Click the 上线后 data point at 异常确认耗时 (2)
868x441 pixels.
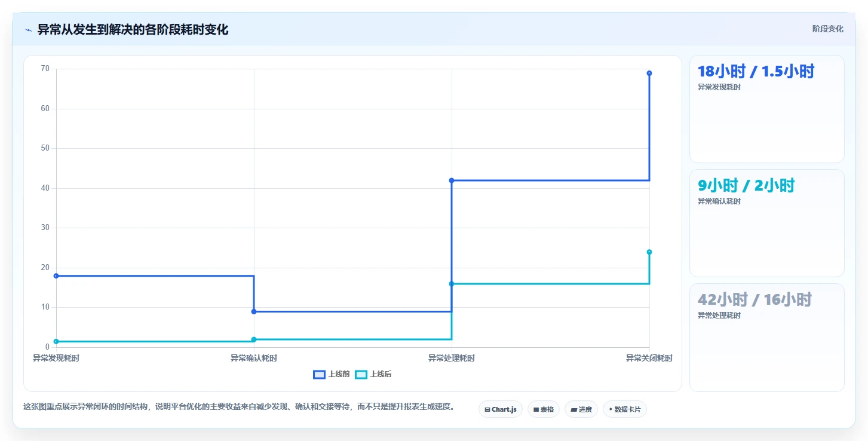coord(254,339)
